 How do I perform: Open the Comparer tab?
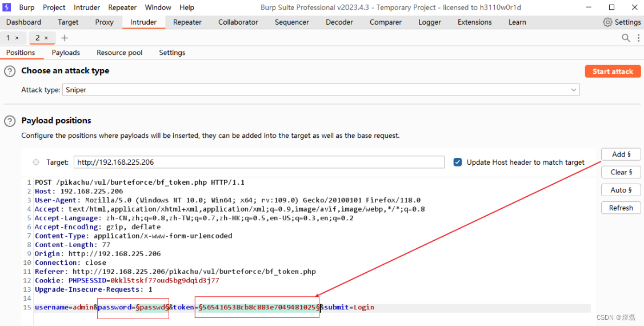pyautogui.click(x=386, y=22)
